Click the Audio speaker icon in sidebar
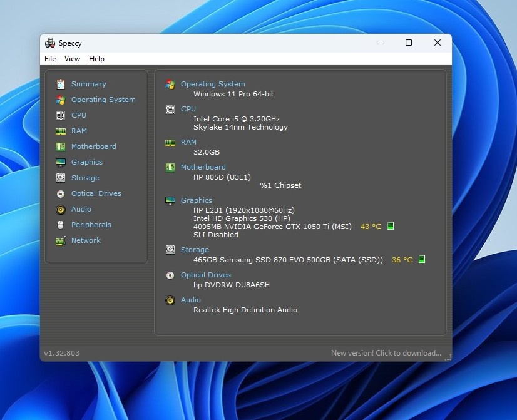The image size is (517, 420). pos(61,209)
